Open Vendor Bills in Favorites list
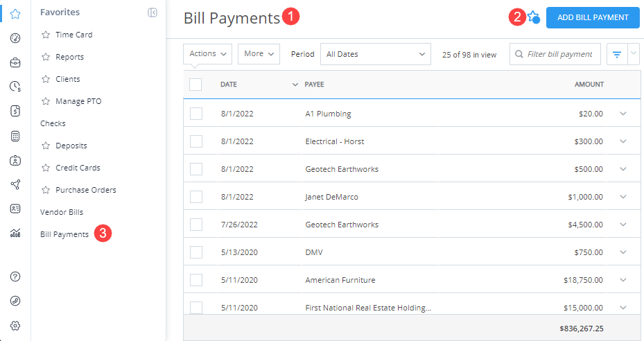Image resolution: width=644 pixels, height=341 pixels. click(x=62, y=212)
